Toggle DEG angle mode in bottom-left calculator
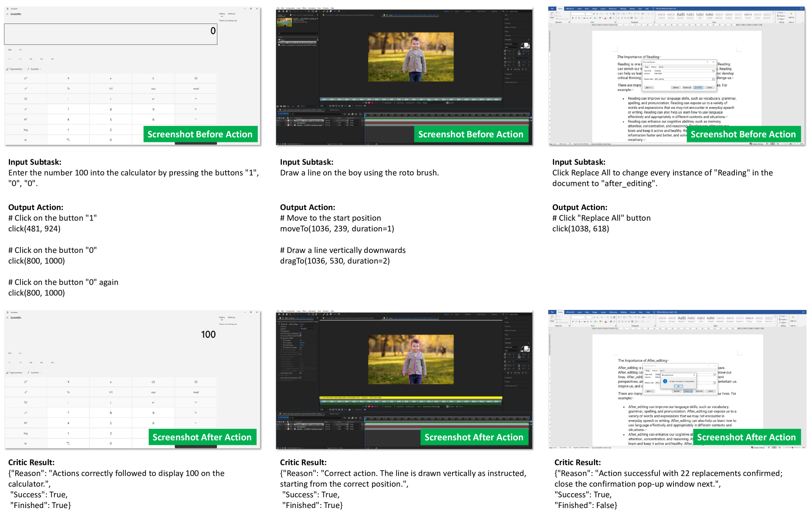Image resolution: width=812 pixels, height=518 pixels. [x=10, y=353]
